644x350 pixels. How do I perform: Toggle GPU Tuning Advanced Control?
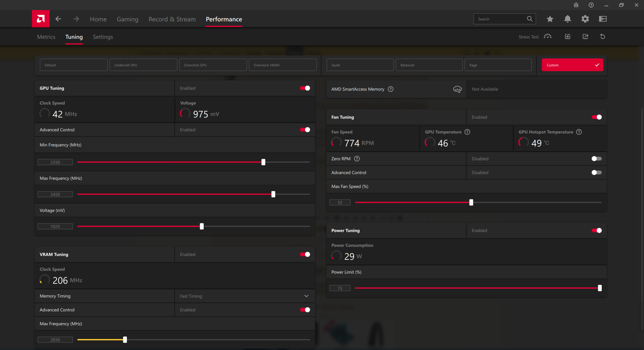pos(305,130)
